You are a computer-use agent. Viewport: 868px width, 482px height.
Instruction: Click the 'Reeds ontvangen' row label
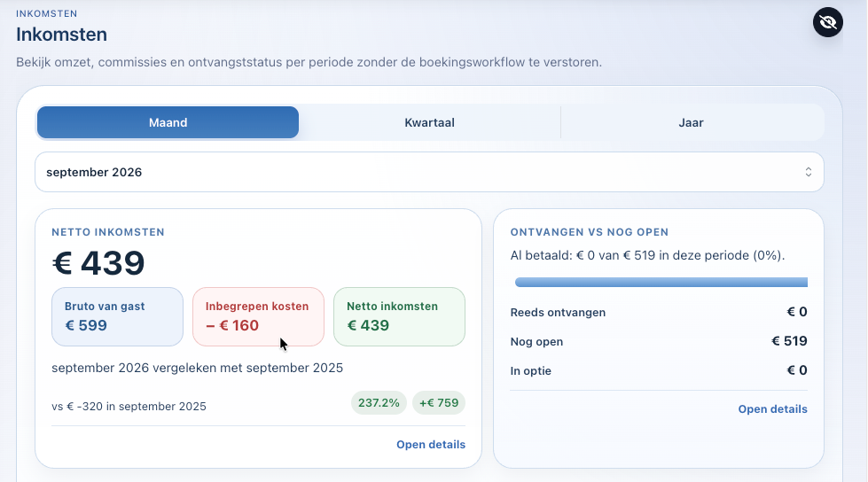[558, 312]
